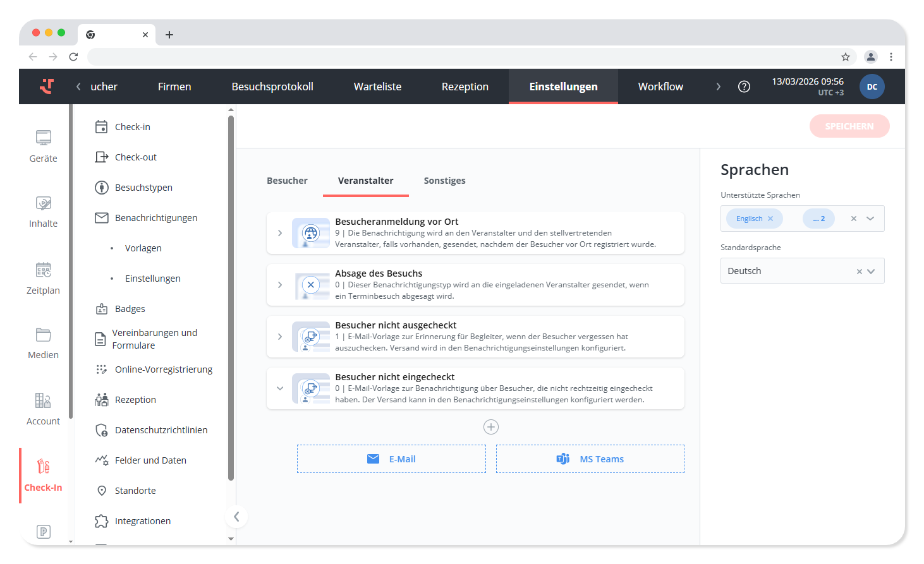Image resolution: width=924 pixels, height=564 pixels.
Task: Switch to the Sonstiges tab
Action: pyautogui.click(x=444, y=181)
